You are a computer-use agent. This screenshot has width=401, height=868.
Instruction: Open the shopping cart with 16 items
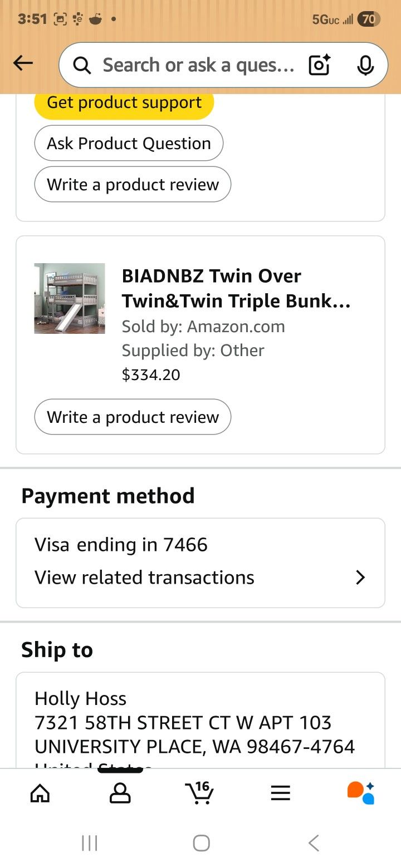pos(200,792)
